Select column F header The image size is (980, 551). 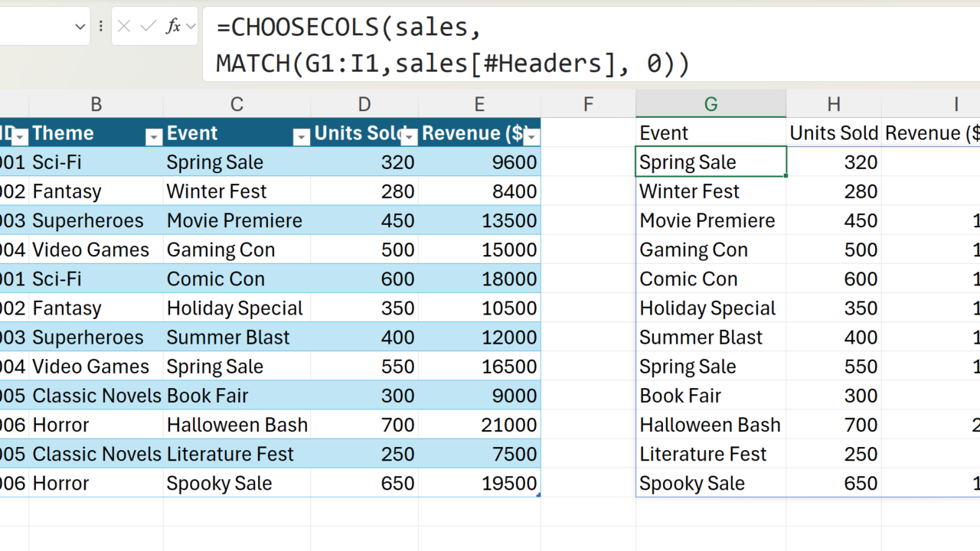pyautogui.click(x=587, y=105)
